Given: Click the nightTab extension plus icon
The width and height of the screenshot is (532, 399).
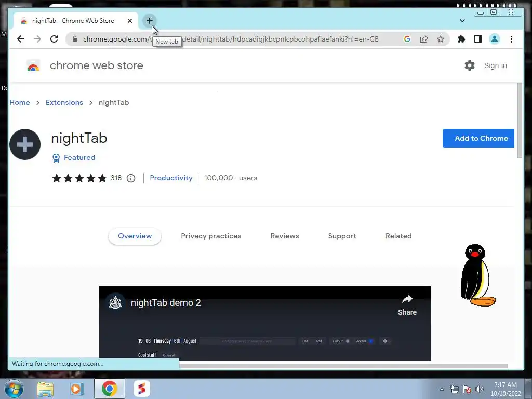Looking at the screenshot, I should [x=25, y=144].
